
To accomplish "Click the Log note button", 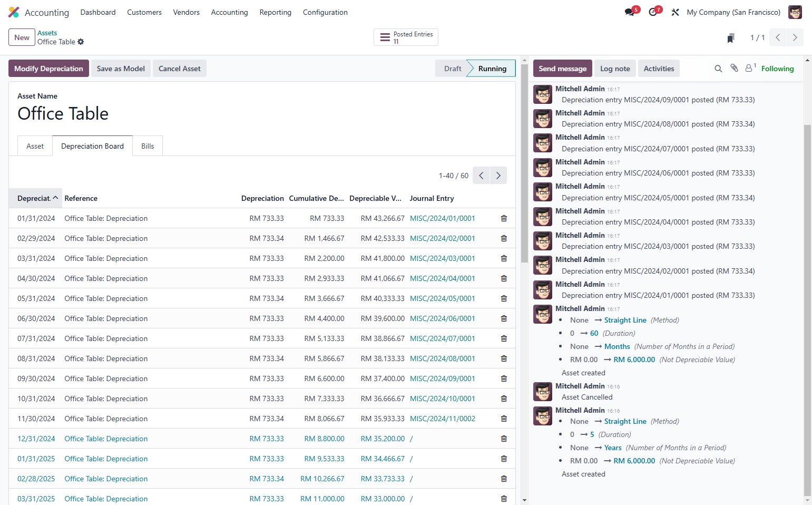I will tap(615, 69).
